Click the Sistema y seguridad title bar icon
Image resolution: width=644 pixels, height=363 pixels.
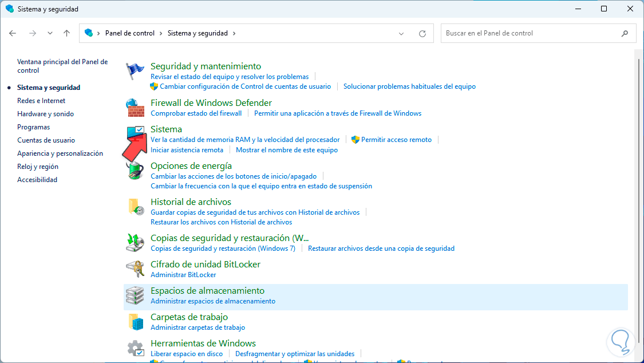point(10,9)
